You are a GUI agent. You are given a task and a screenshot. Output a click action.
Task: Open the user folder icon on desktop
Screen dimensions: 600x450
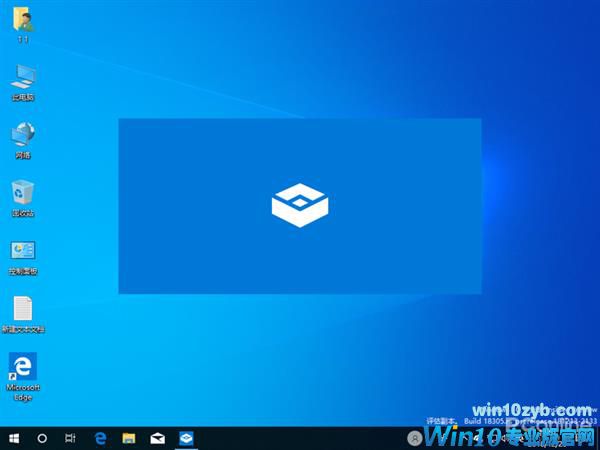pyautogui.click(x=23, y=20)
